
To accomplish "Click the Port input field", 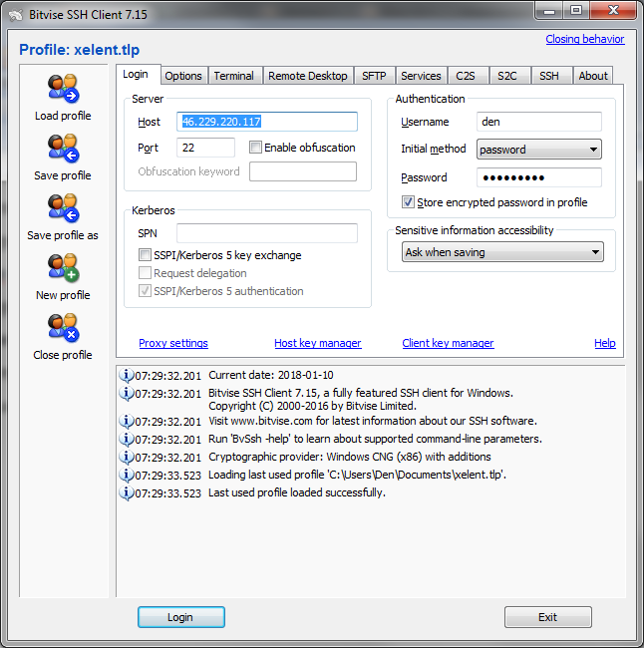I will (205, 148).
